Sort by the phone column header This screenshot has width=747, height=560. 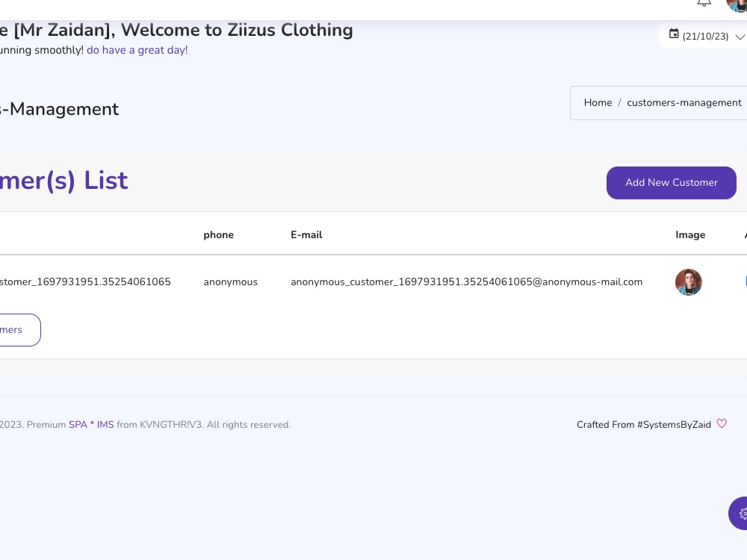[x=219, y=234]
